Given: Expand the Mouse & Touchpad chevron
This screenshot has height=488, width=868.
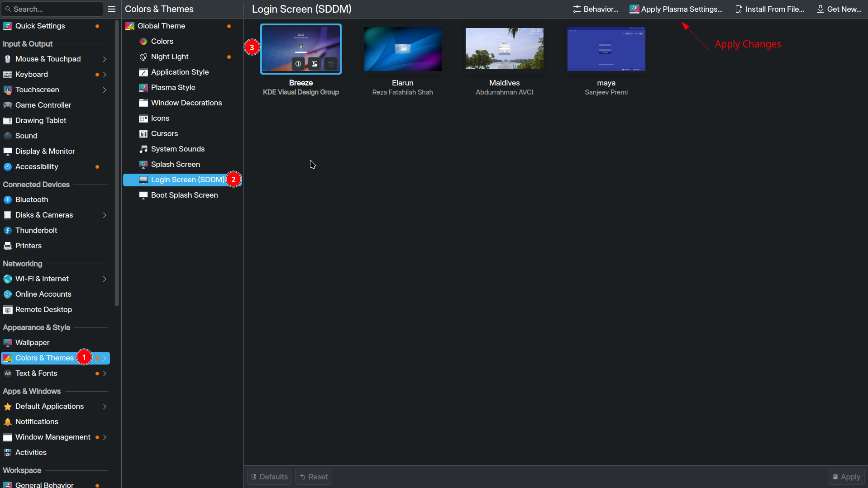Looking at the screenshot, I should point(105,59).
